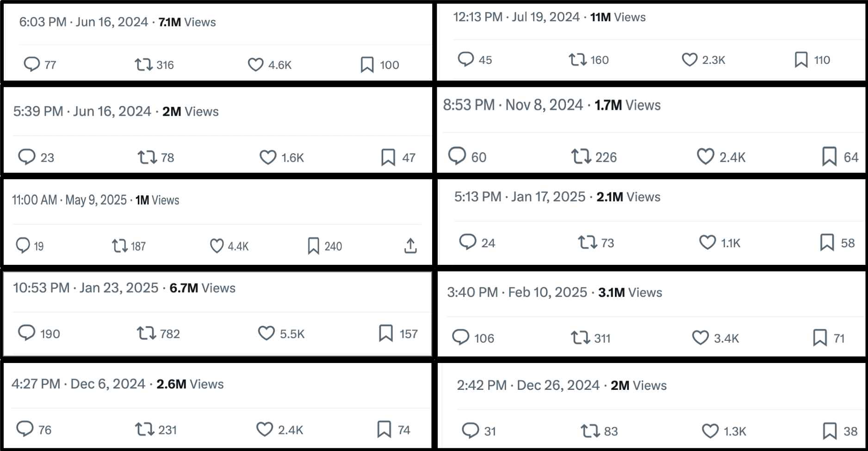
Task: Bookmark the Dec 6, 2024 post
Action: click(x=384, y=429)
